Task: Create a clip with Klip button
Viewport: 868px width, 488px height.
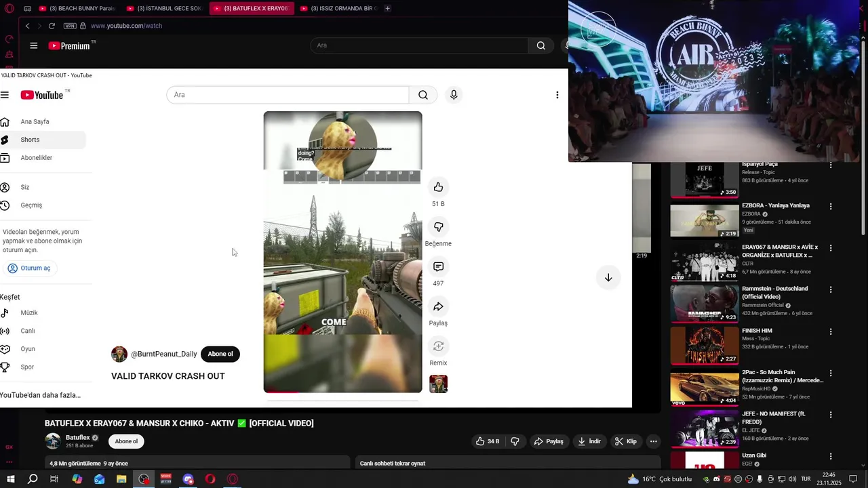Action: [x=626, y=441]
